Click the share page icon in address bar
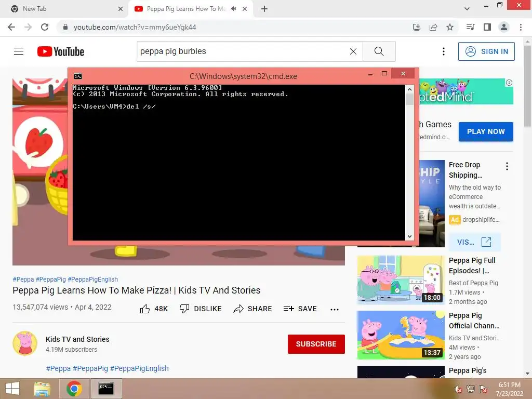 click(433, 27)
